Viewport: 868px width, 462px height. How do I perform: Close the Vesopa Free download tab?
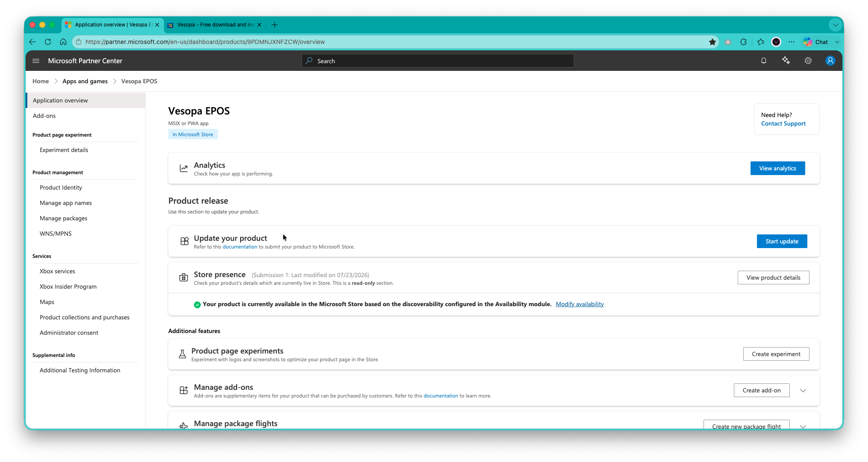259,25
